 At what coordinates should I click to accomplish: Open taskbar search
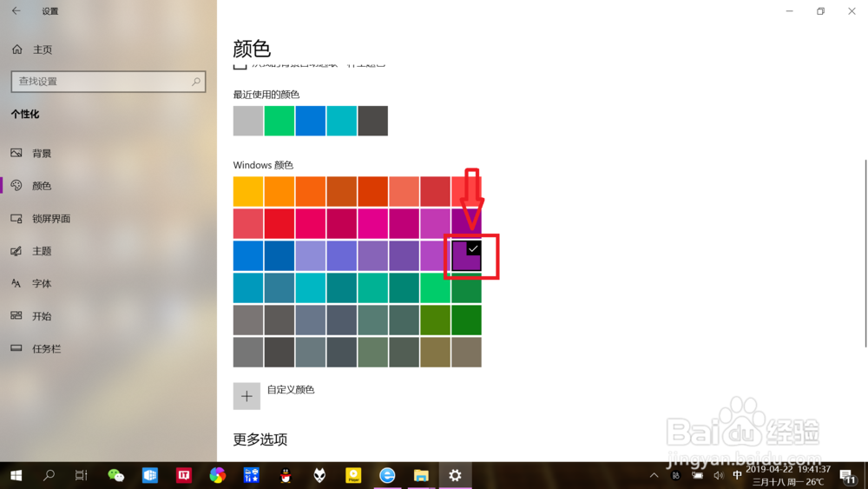click(x=49, y=475)
